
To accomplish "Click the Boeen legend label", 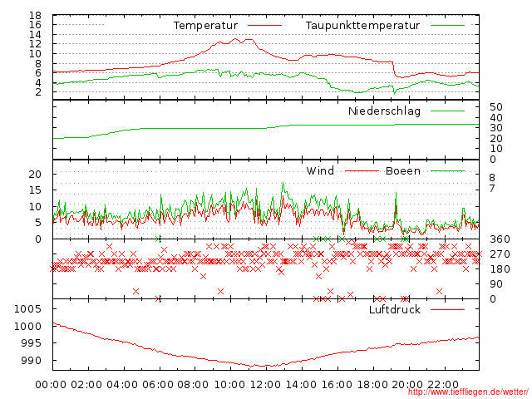I will (403, 170).
